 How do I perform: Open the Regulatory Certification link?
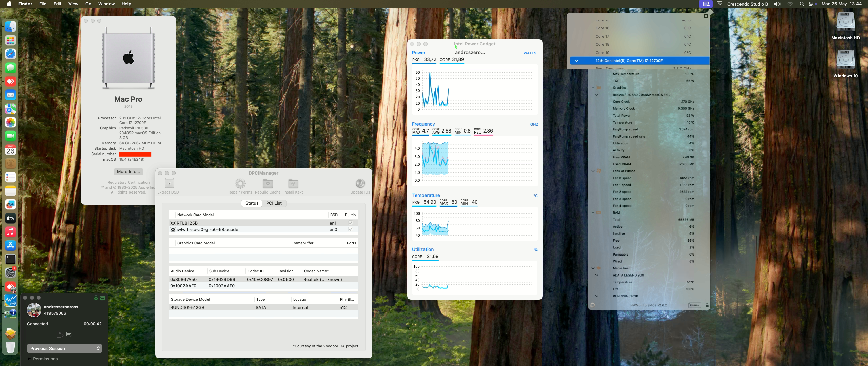pyautogui.click(x=128, y=182)
